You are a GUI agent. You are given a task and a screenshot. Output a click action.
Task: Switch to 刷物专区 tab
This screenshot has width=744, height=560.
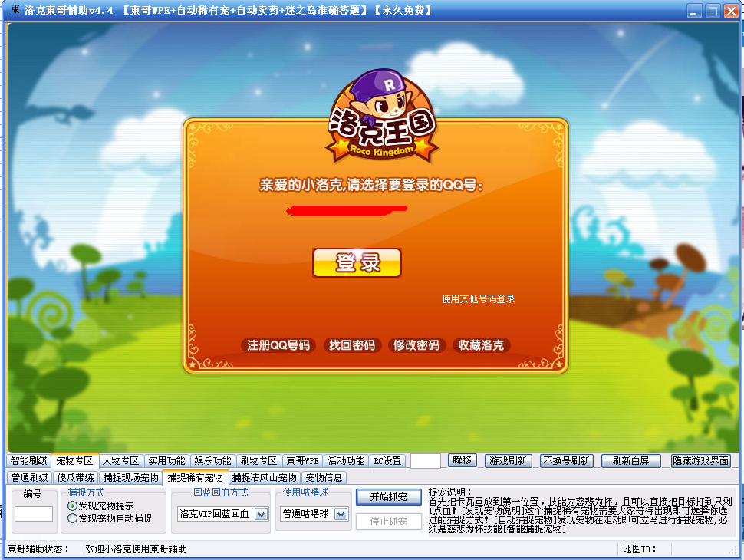click(x=258, y=461)
